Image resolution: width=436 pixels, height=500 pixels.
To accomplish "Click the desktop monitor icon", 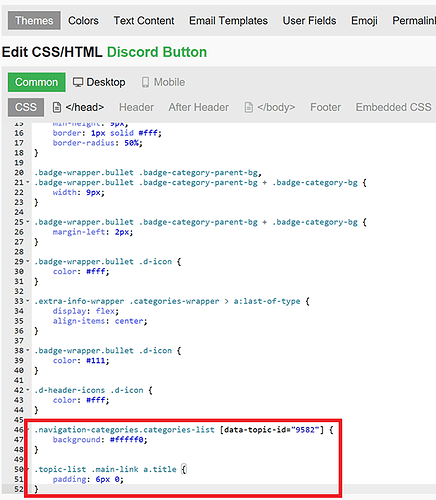I will (x=78, y=82).
